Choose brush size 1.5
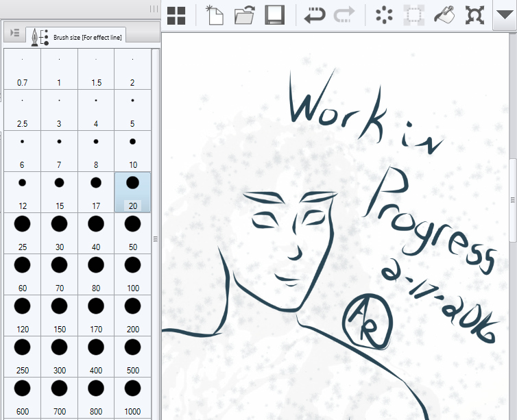Viewport: 517px width, 420px height. [x=96, y=69]
